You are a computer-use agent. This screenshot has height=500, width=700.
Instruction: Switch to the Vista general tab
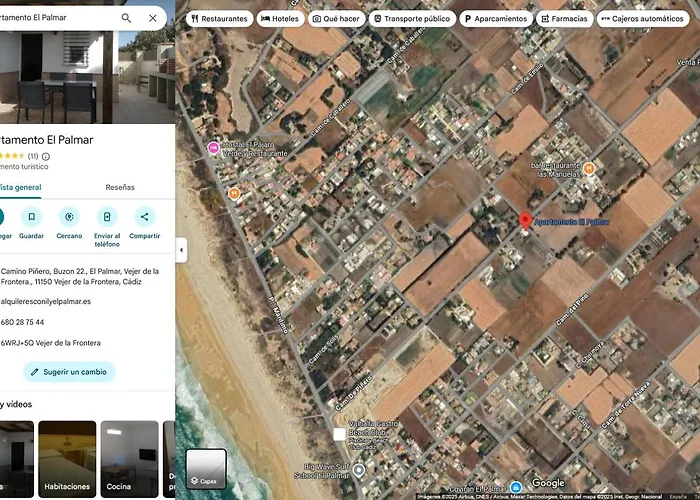[21, 188]
